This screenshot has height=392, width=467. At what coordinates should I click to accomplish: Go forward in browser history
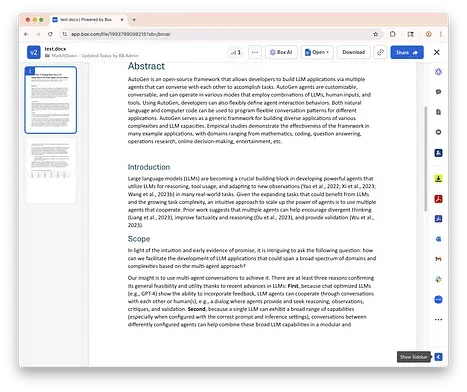[x=38, y=34]
